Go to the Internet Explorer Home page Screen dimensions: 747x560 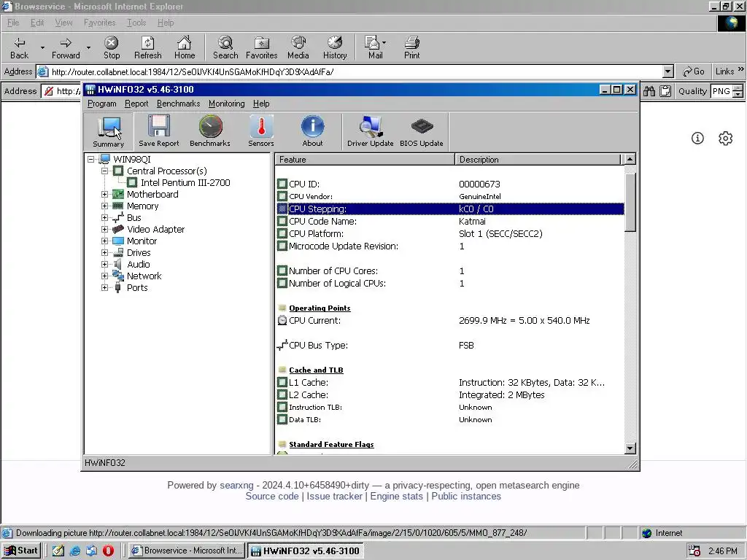[x=185, y=47]
